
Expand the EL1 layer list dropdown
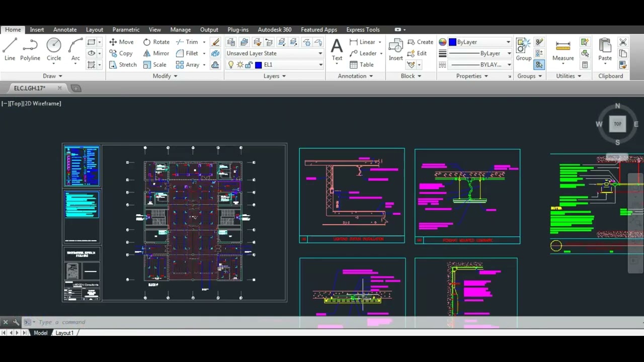tap(320, 65)
